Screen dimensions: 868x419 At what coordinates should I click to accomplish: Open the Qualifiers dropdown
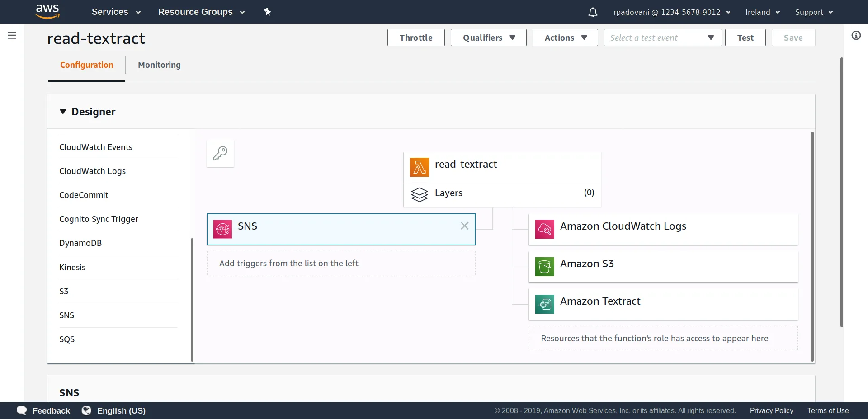489,38
